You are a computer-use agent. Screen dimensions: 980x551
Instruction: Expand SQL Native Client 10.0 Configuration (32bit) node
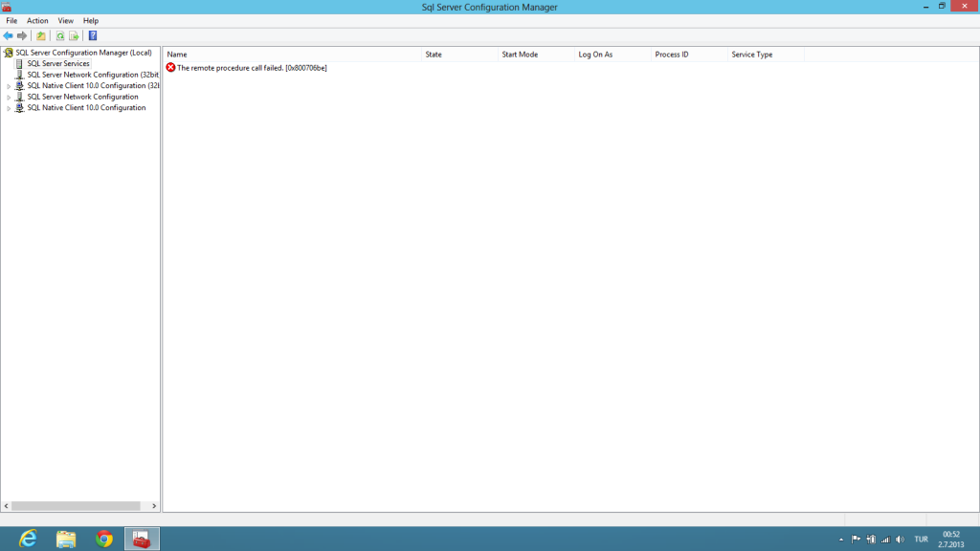[9, 86]
